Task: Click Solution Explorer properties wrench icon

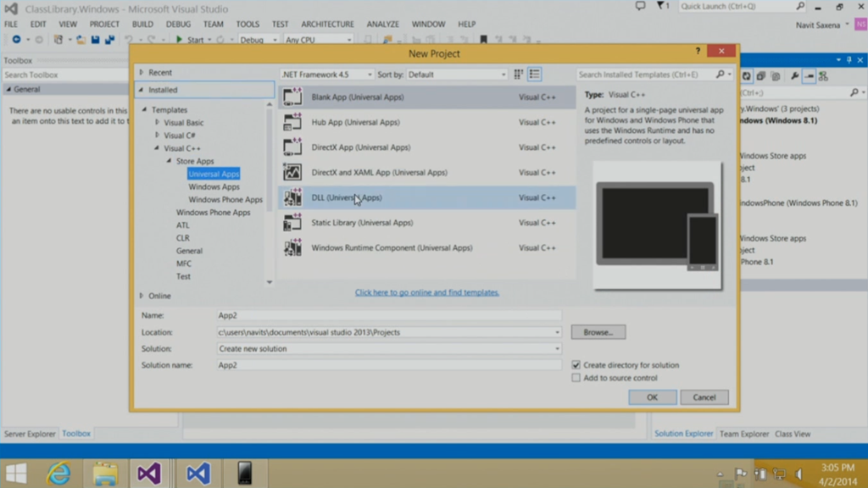Action: click(794, 76)
